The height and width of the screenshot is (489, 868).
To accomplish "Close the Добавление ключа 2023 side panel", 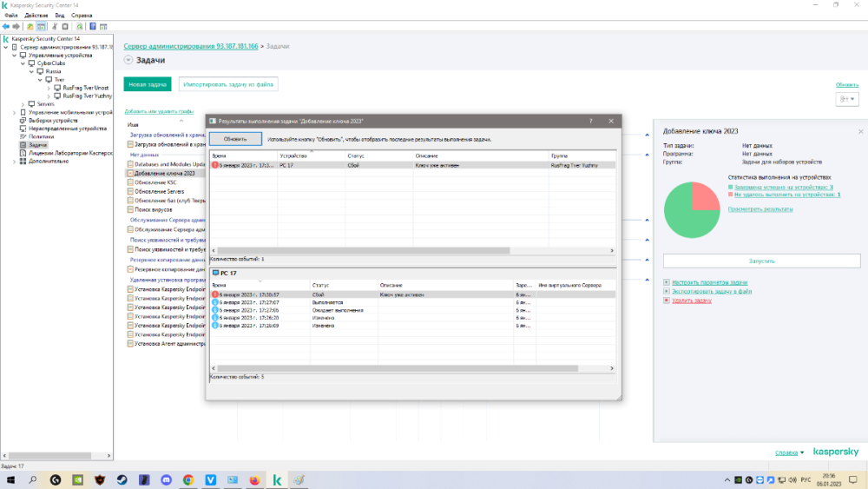I will [x=860, y=131].
